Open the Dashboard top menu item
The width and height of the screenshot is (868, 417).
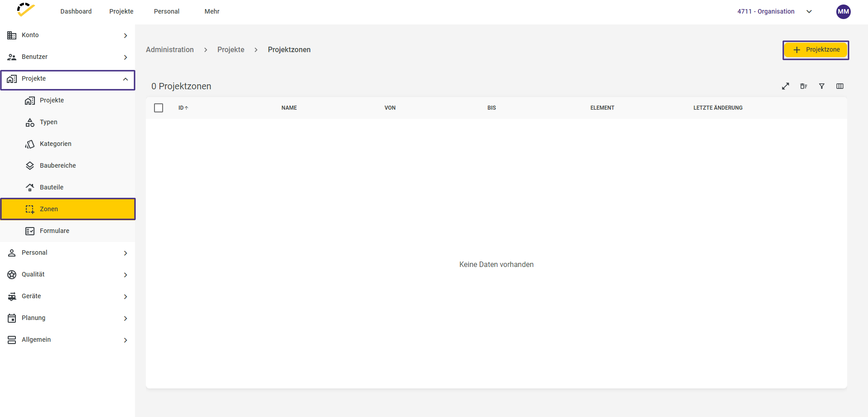(x=76, y=11)
